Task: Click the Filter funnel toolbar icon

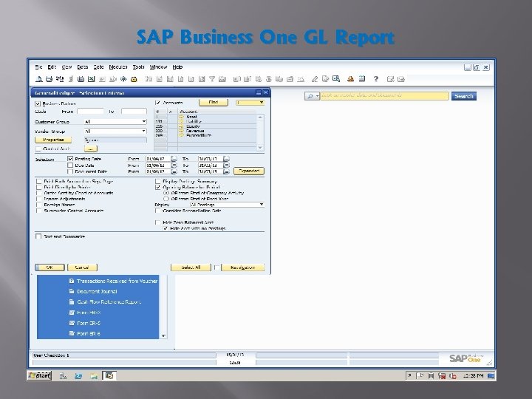Action: [212, 79]
